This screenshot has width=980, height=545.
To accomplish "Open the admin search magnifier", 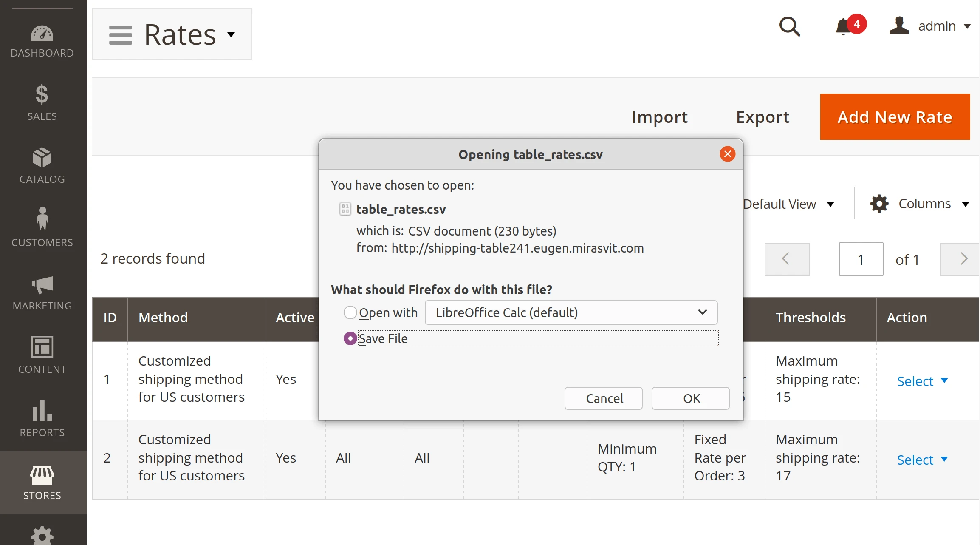I will 789,26.
